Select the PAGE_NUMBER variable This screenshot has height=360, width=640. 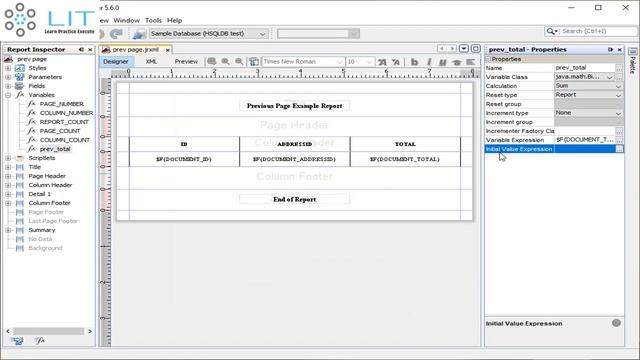point(61,104)
